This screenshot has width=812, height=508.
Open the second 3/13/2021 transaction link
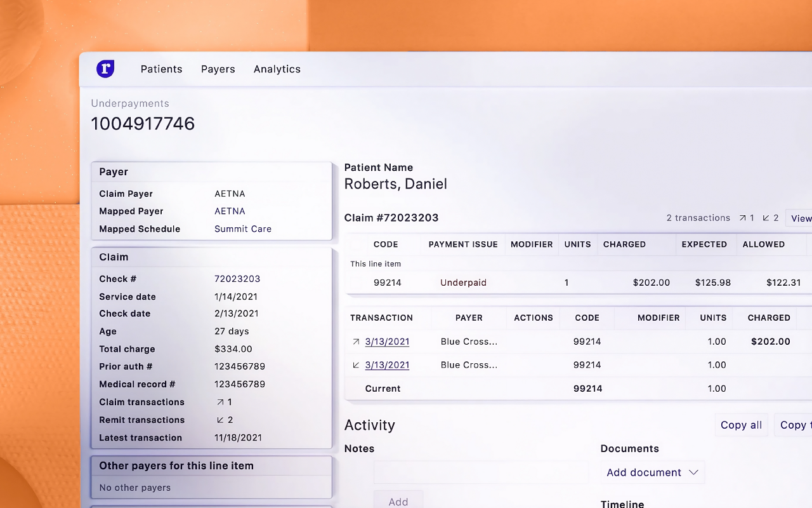pos(387,365)
